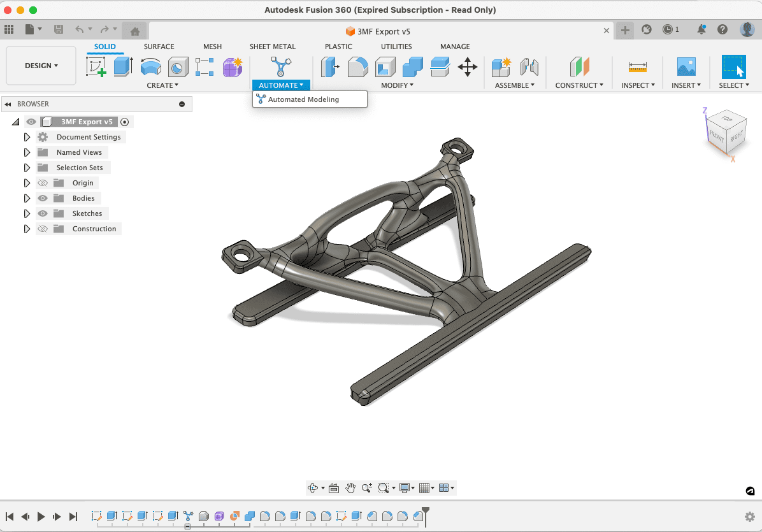Select the Offset Plane construct tool

pos(579,66)
